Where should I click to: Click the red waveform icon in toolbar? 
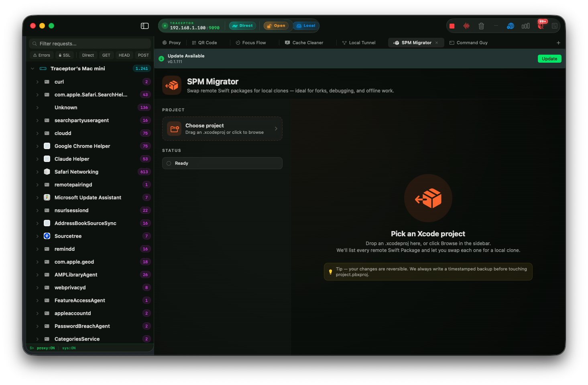click(466, 26)
